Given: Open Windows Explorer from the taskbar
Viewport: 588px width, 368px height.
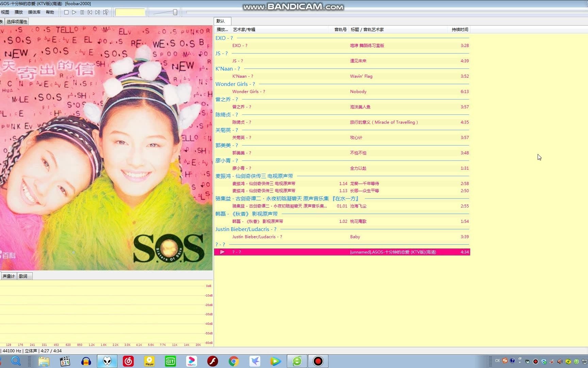Looking at the screenshot, I should click(44, 361).
